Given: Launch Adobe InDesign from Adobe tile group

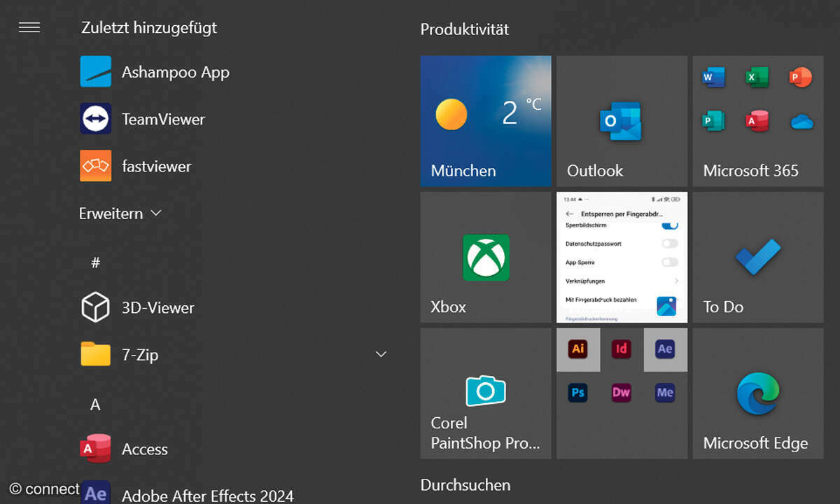Looking at the screenshot, I should coord(622,349).
